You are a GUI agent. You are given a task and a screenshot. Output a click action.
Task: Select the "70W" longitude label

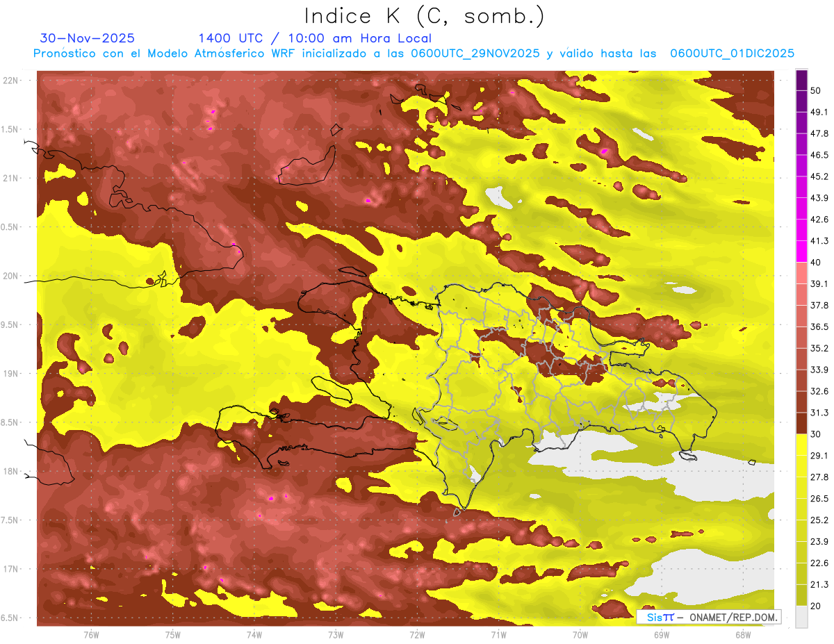coord(580,634)
